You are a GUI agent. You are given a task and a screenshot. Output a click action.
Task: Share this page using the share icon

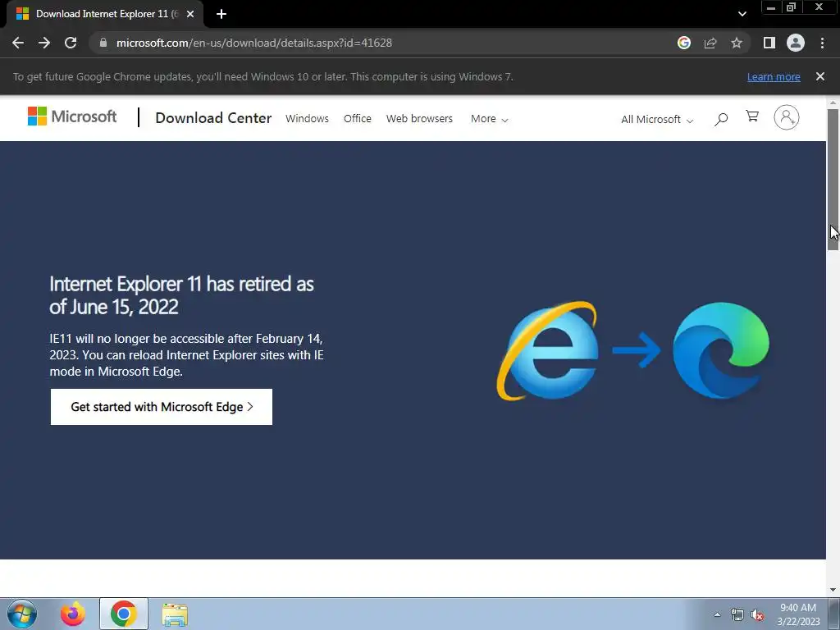click(x=710, y=43)
